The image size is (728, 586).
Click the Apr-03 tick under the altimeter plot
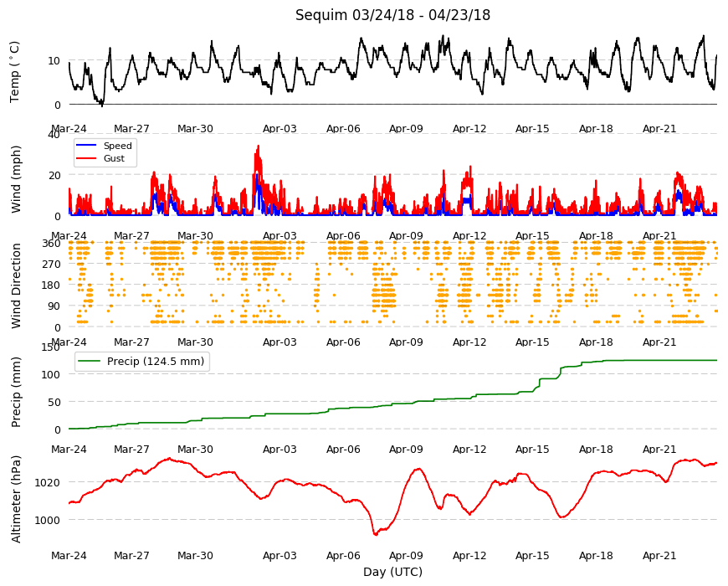[279, 556]
